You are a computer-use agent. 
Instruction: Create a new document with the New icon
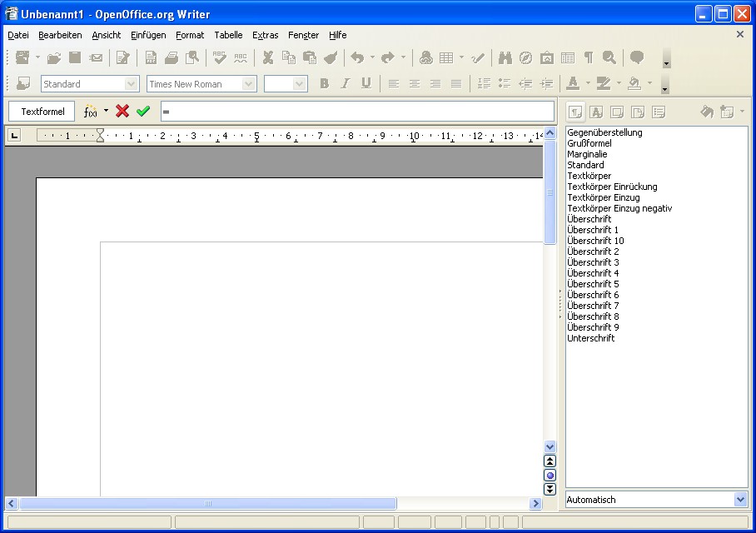[x=22, y=58]
